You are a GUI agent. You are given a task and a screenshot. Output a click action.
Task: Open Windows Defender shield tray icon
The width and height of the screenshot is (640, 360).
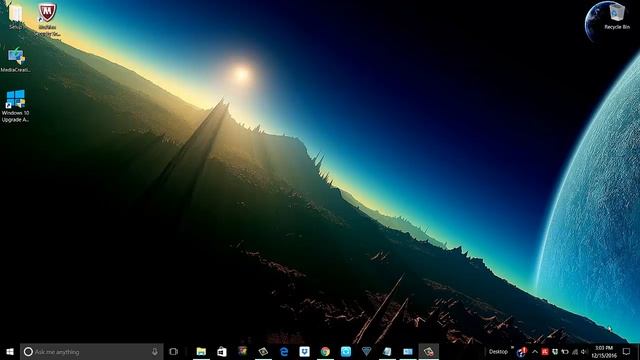pos(555,351)
